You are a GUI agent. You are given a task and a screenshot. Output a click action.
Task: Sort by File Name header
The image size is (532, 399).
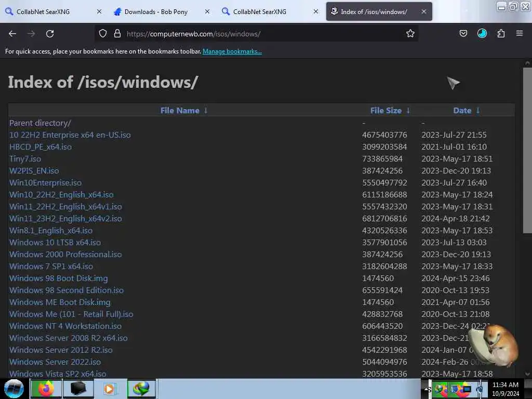(180, 111)
